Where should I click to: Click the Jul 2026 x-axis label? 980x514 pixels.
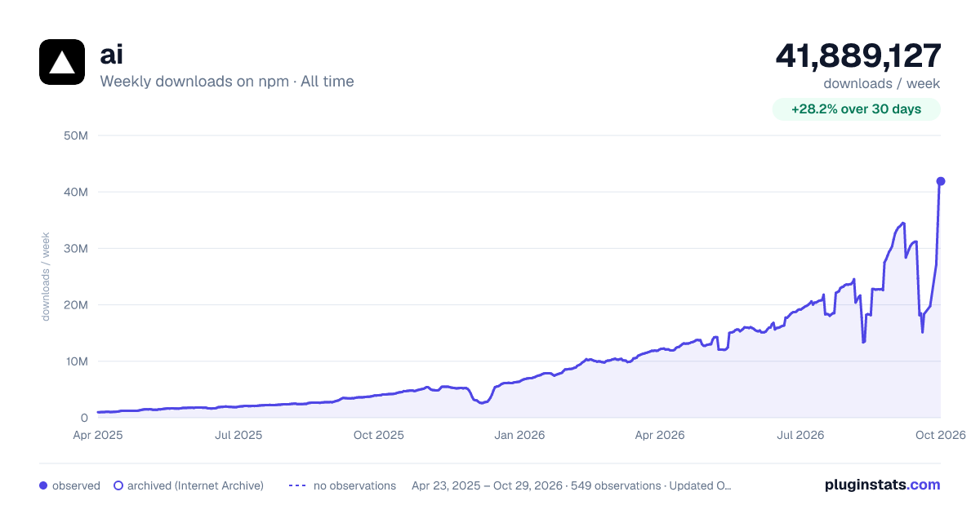point(800,435)
